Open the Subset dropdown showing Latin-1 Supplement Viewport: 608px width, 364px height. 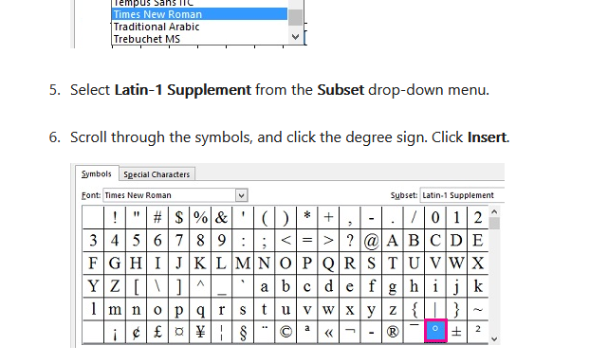[x=462, y=195]
